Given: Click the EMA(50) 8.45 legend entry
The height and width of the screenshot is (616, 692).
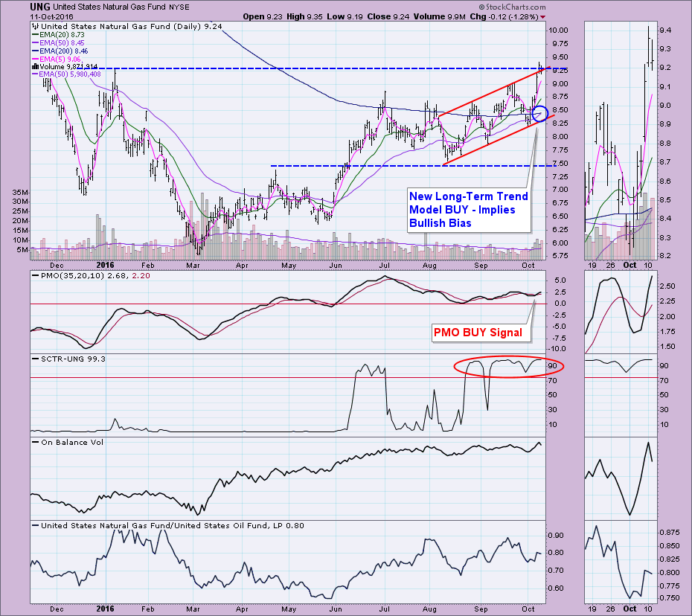Looking at the screenshot, I should (x=58, y=43).
